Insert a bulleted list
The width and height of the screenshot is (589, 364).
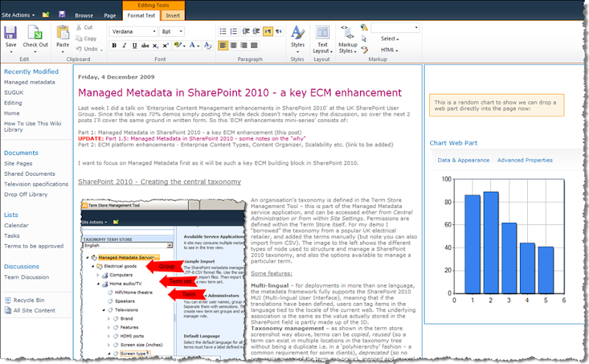223,32
